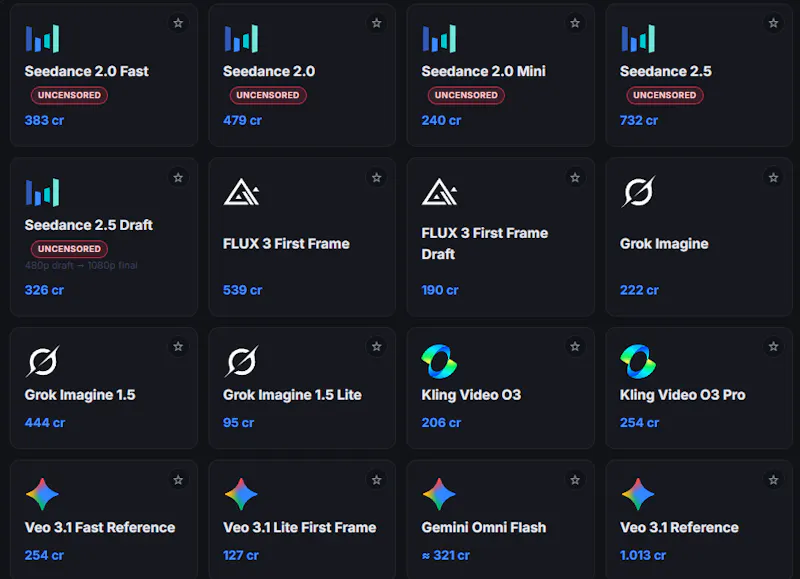Click the triangle logo on FLUX 3 First Frame 539 cr
800x579 pixels.
pyautogui.click(x=241, y=192)
